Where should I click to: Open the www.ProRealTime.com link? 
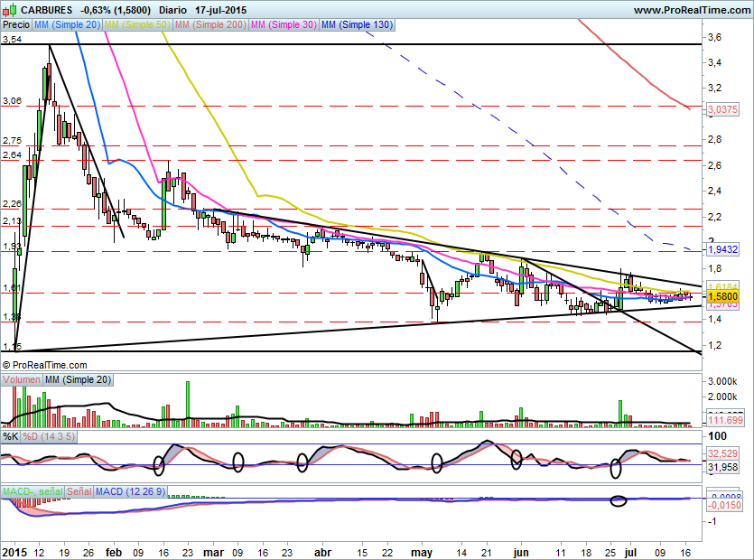tap(691, 10)
